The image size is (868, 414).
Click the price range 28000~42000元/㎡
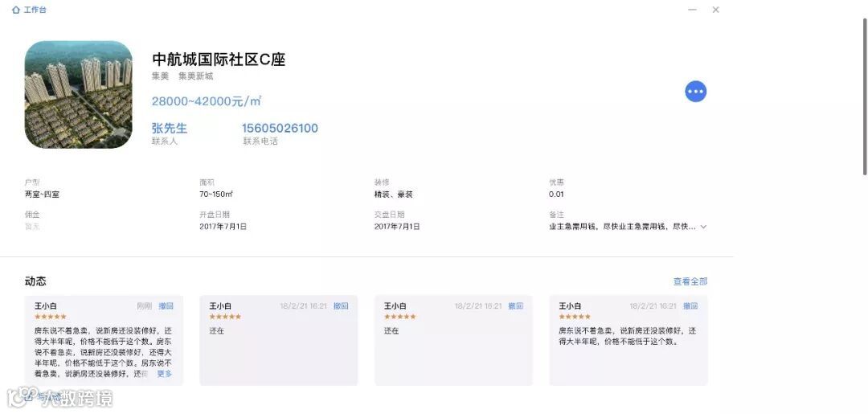(207, 101)
